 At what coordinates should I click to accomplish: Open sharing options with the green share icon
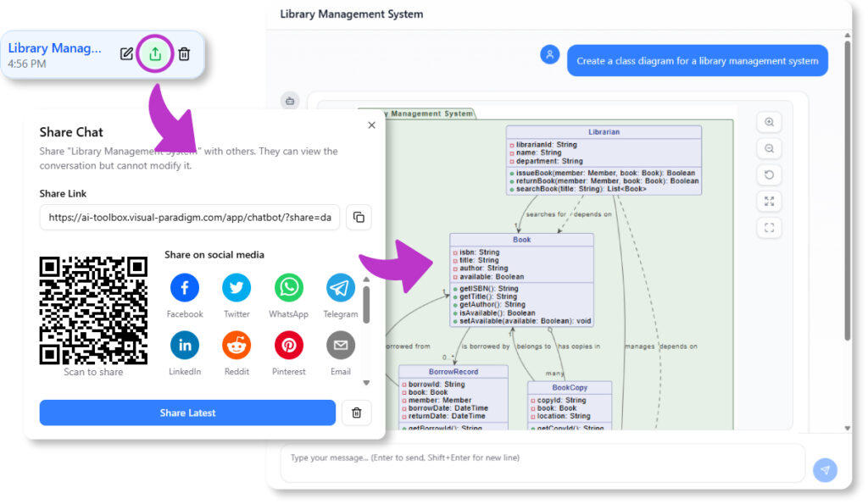[155, 53]
